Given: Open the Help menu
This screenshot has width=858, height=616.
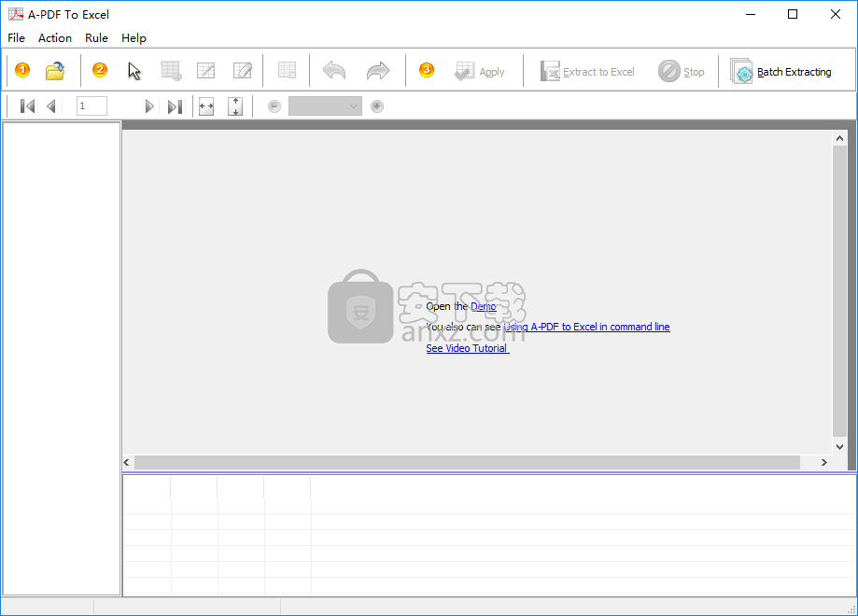Looking at the screenshot, I should 134,37.
